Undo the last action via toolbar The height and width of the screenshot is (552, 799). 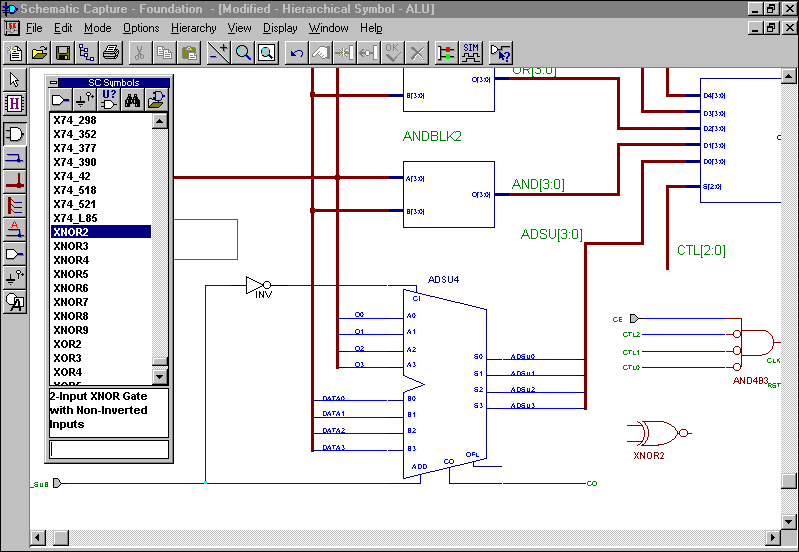pos(297,53)
